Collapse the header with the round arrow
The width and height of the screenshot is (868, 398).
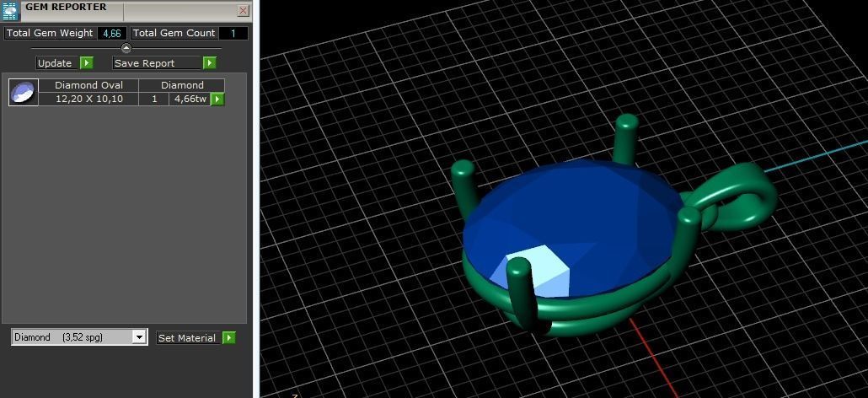pyautogui.click(x=126, y=48)
